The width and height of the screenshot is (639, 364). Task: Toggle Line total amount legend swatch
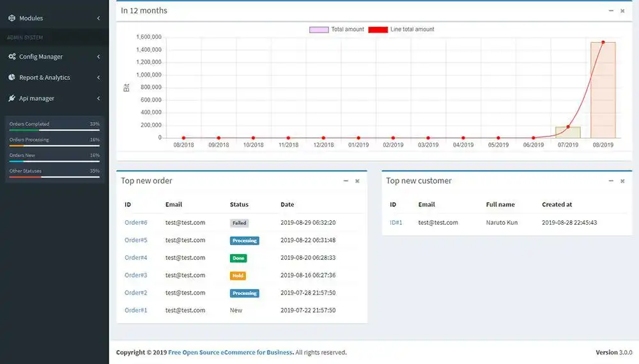click(378, 30)
